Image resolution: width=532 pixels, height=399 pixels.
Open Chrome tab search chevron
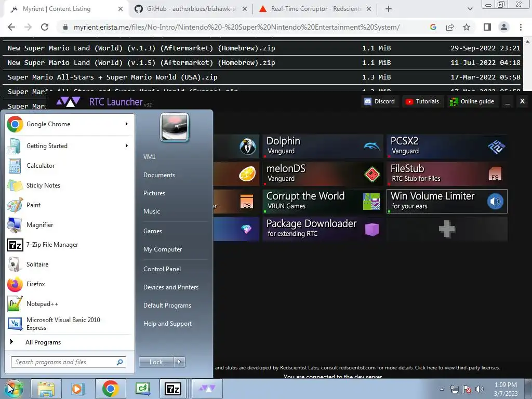[x=470, y=9]
